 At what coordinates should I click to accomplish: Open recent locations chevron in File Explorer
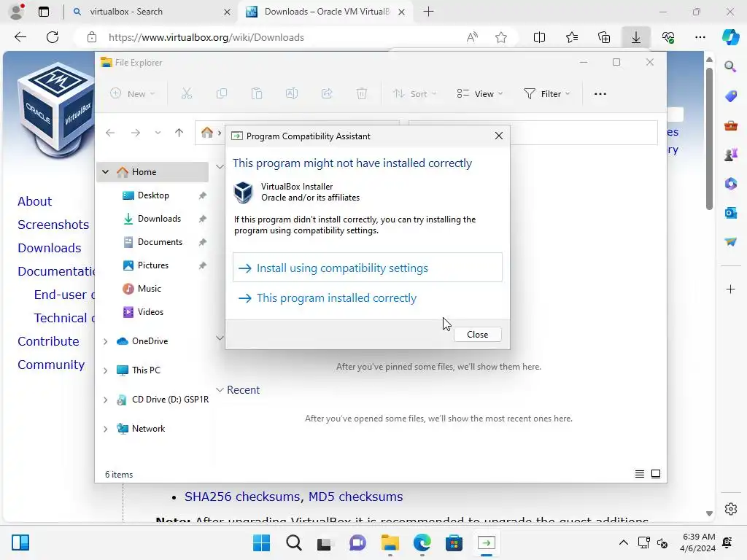pos(158,133)
